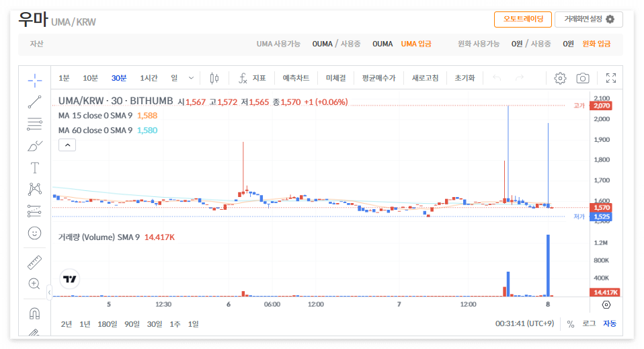This screenshot has height=349, width=644.
Task: Set chart range to 2년
Action: coord(67,324)
